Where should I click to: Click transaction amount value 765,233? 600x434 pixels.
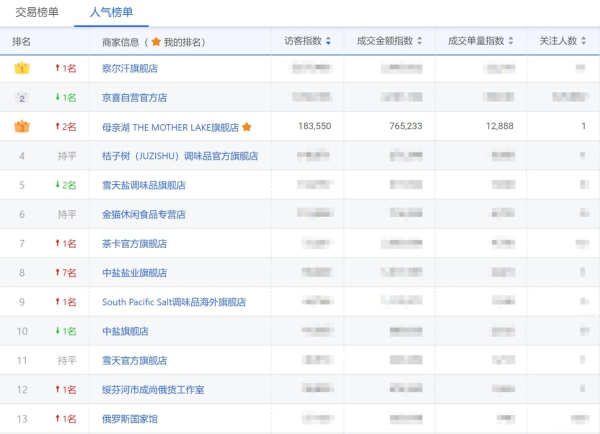(406, 126)
